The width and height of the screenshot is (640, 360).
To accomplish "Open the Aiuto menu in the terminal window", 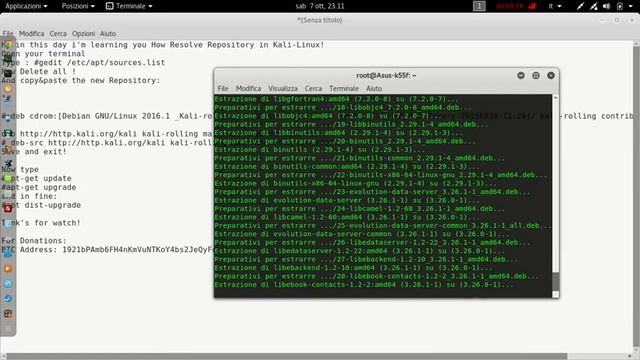I will [x=374, y=88].
